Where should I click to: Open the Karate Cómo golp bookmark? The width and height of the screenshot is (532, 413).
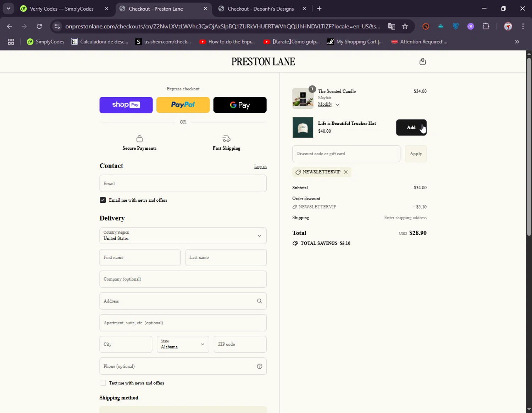coord(292,41)
